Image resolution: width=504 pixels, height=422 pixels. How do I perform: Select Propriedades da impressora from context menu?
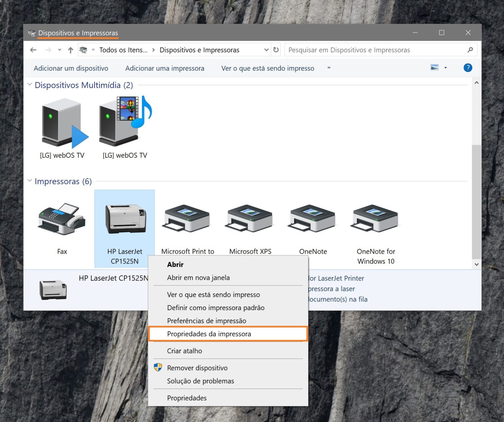209,334
